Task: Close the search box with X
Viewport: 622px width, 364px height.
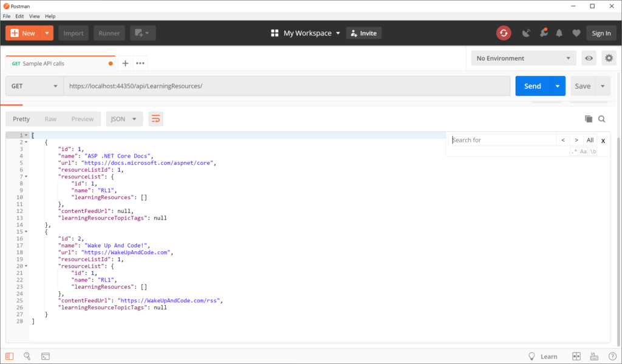Action: (603, 141)
